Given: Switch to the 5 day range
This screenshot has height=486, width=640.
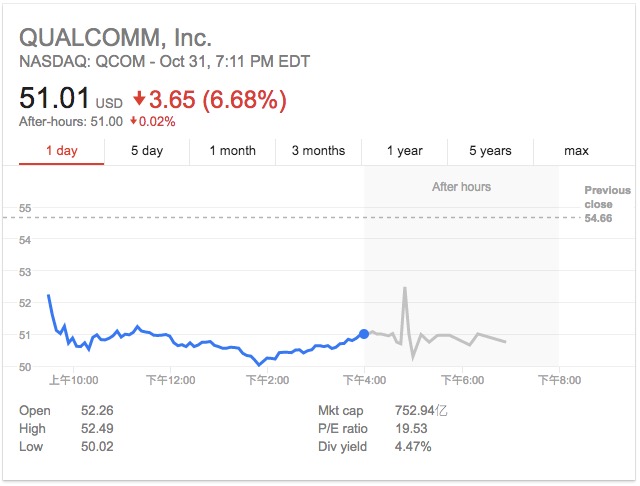Looking at the screenshot, I should pos(147,151).
